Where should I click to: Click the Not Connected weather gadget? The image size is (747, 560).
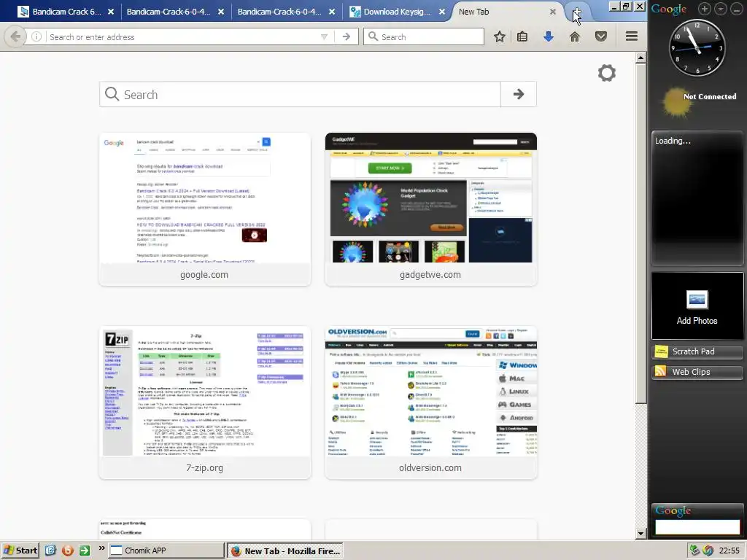tap(698, 101)
